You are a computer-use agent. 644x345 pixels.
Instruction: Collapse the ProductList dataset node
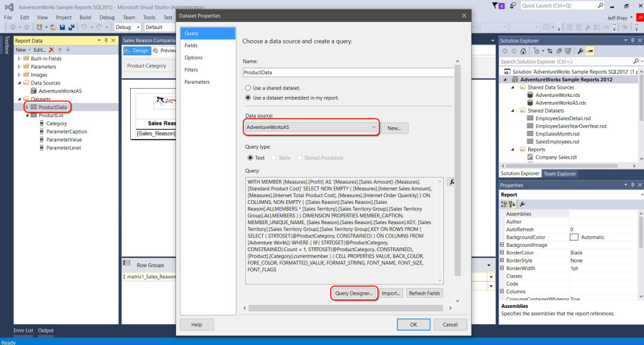pos(27,115)
